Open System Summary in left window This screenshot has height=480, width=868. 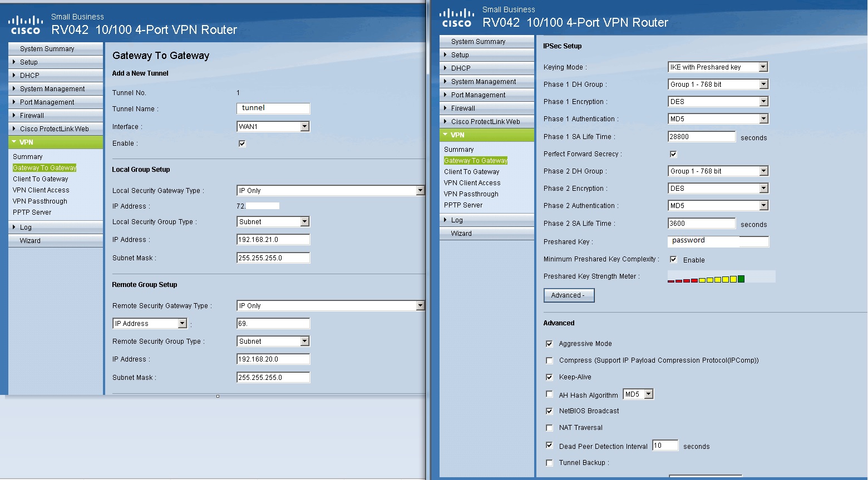[56, 48]
